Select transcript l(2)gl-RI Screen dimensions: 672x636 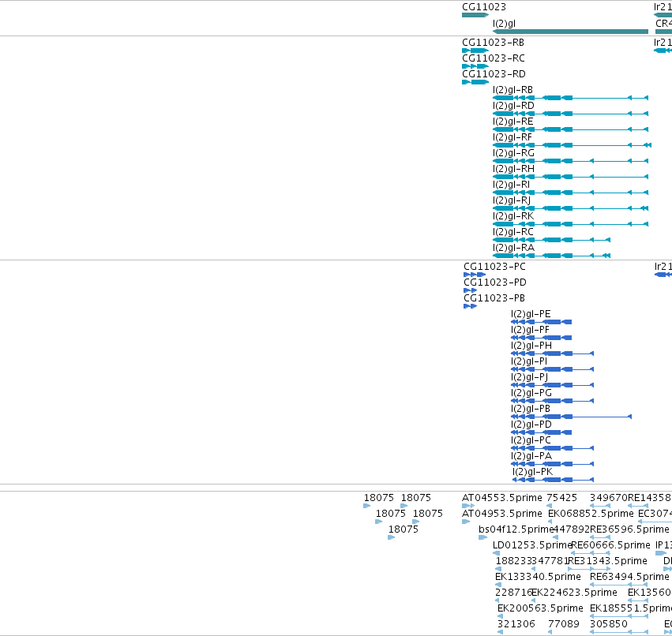(x=570, y=193)
